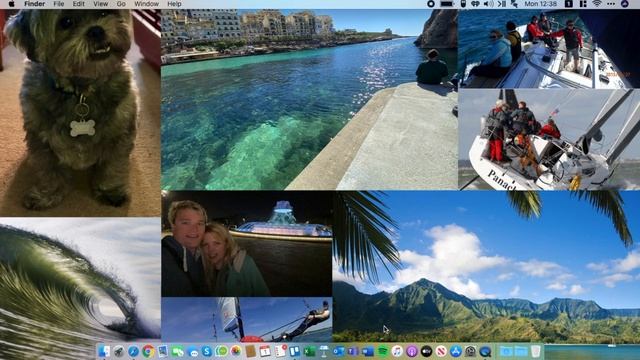Open the Go menu
Screen dimensions: 640x360
(x=121, y=4)
